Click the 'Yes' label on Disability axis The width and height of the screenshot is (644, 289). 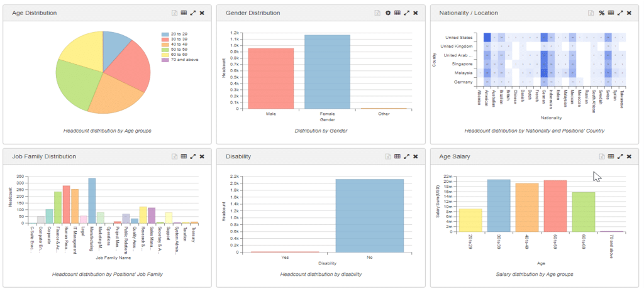tap(285, 258)
